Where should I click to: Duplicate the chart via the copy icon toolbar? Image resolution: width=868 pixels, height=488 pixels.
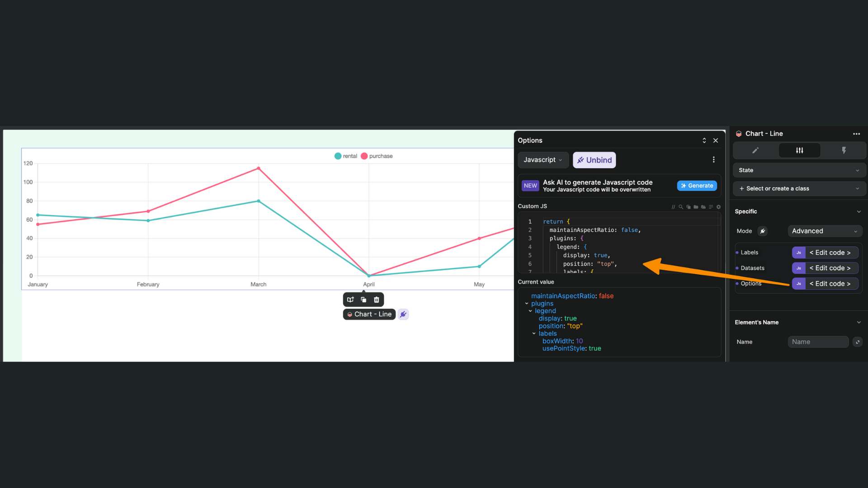[363, 299]
